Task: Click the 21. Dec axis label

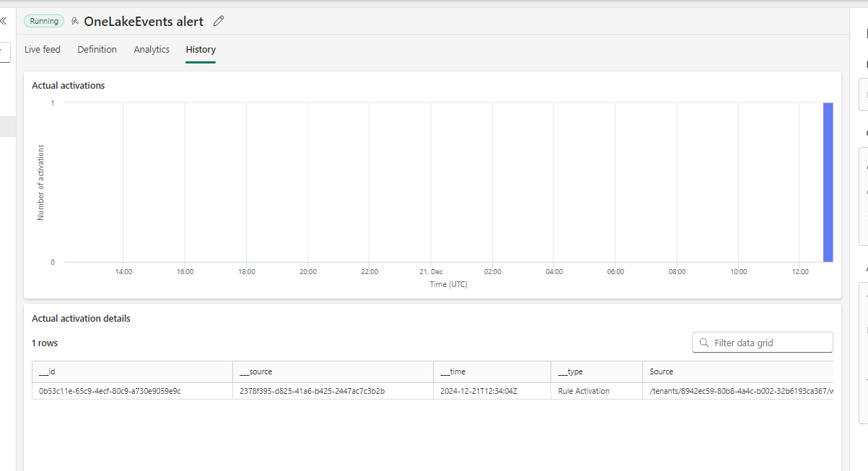Action: 431,272
